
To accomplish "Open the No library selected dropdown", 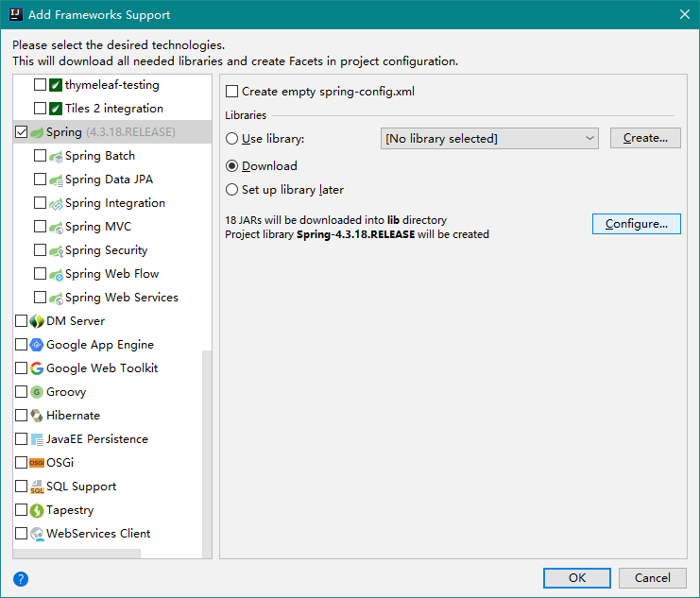I will click(489, 139).
